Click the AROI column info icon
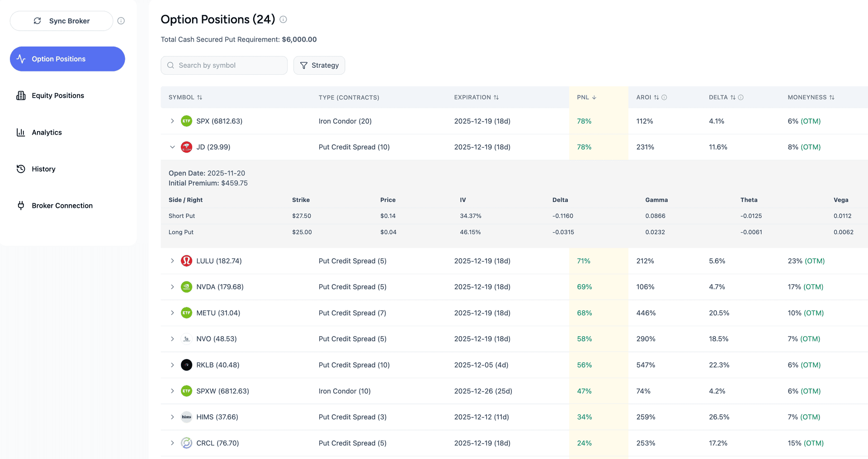 664,98
